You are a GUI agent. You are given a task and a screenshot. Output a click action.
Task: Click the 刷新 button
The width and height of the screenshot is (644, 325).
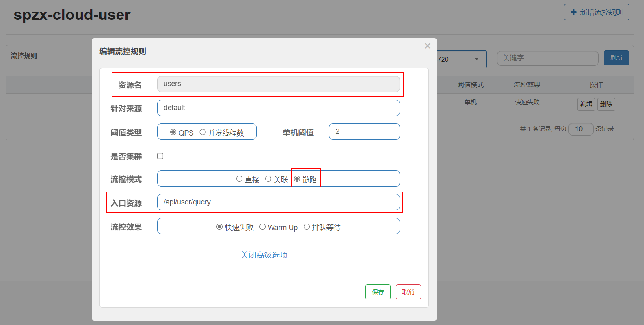616,58
